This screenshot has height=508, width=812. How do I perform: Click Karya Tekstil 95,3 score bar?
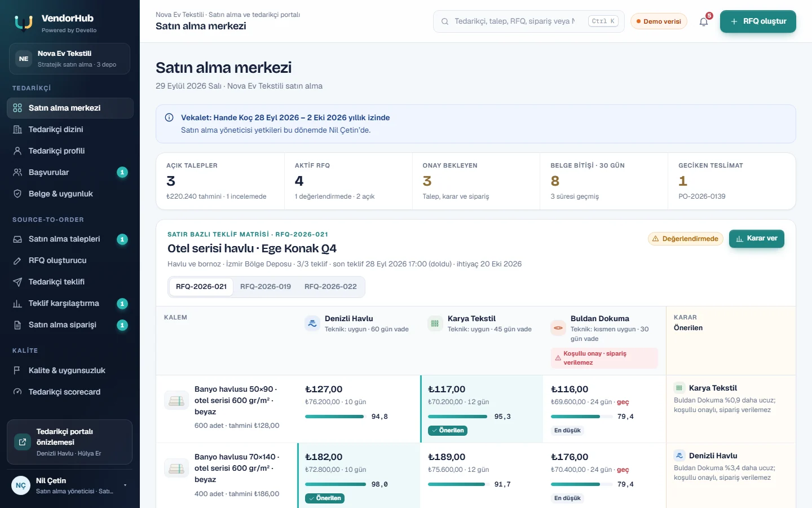457,417
